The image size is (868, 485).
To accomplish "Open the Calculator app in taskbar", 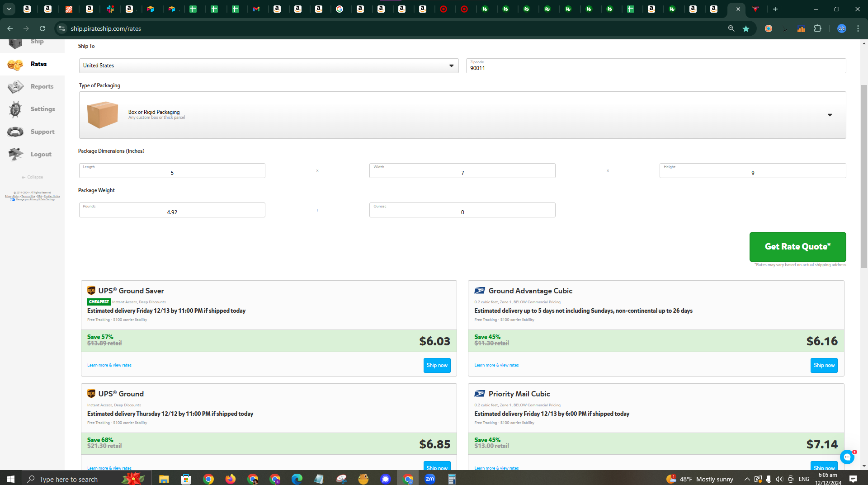I will click(452, 479).
